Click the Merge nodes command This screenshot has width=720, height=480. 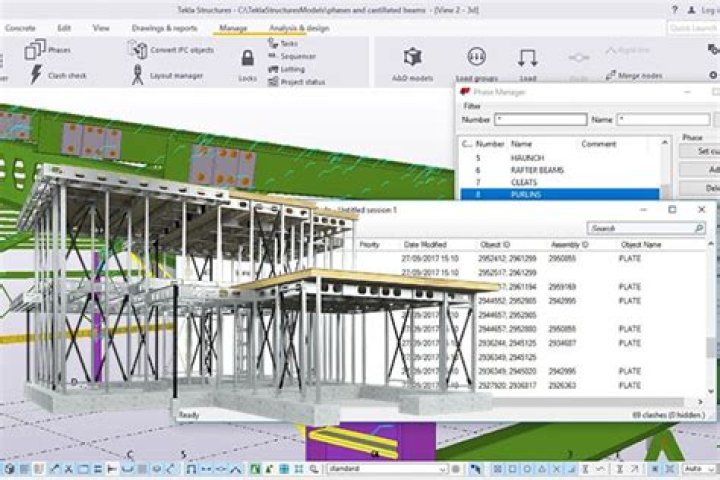pyautogui.click(x=634, y=75)
